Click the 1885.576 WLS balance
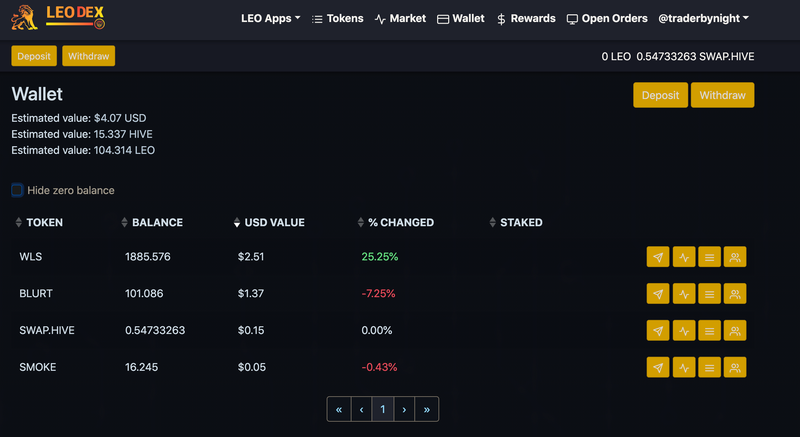Image resolution: width=800 pixels, height=437 pixels. tap(147, 256)
